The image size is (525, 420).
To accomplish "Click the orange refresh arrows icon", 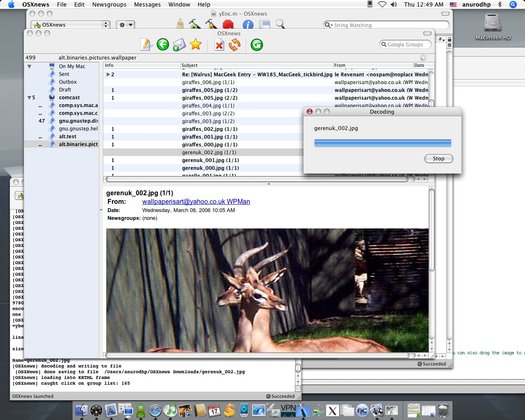I will coord(235,45).
